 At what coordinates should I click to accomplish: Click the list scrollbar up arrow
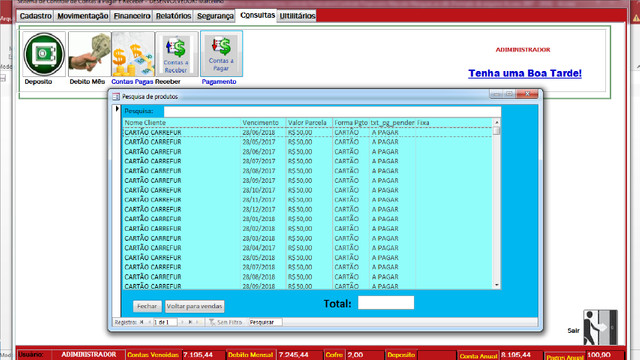(497, 122)
